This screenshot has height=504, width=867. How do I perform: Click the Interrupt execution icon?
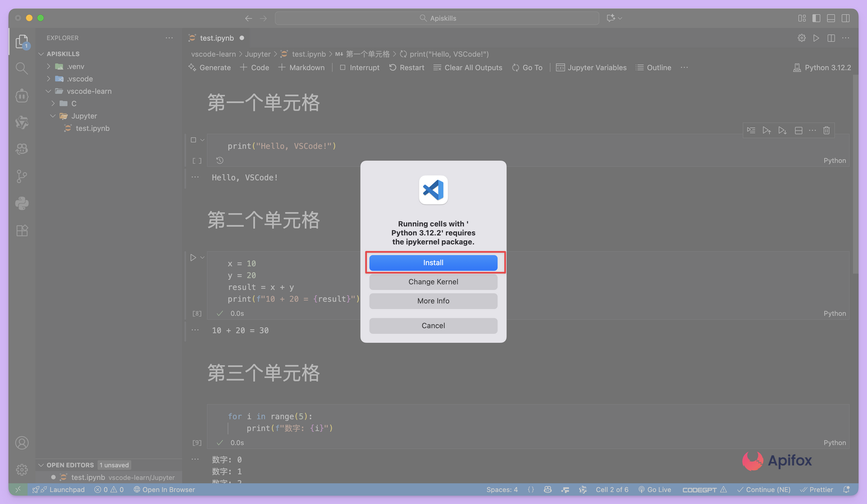(x=359, y=67)
